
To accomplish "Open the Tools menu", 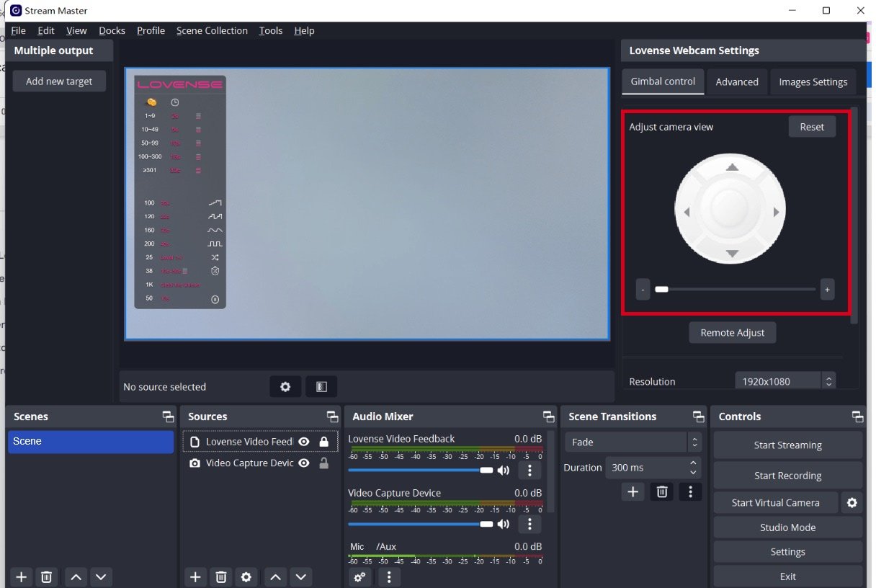I will [271, 30].
